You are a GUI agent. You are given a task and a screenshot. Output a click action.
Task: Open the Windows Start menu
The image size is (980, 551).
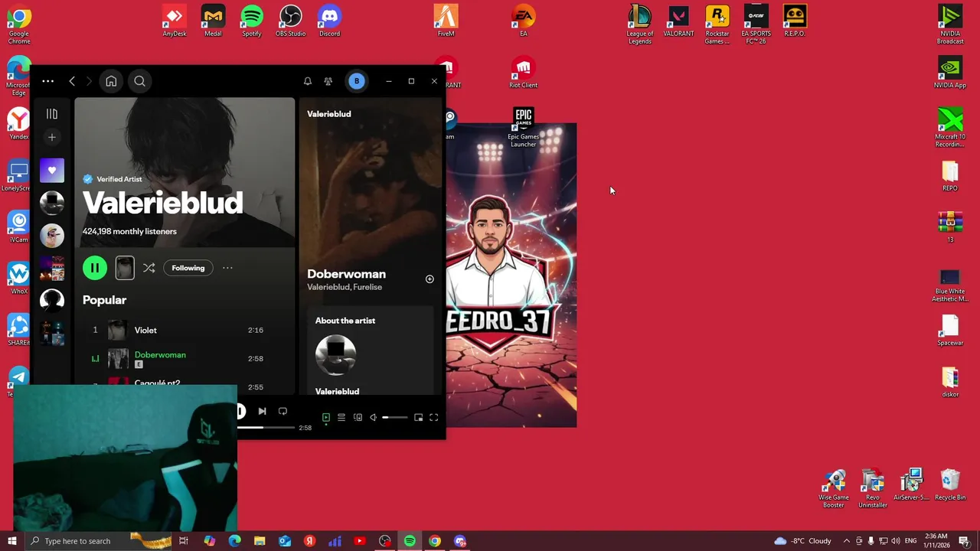(x=12, y=541)
